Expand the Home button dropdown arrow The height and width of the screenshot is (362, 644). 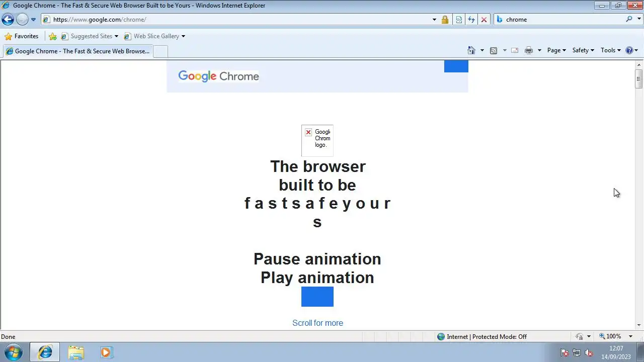click(482, 50)
